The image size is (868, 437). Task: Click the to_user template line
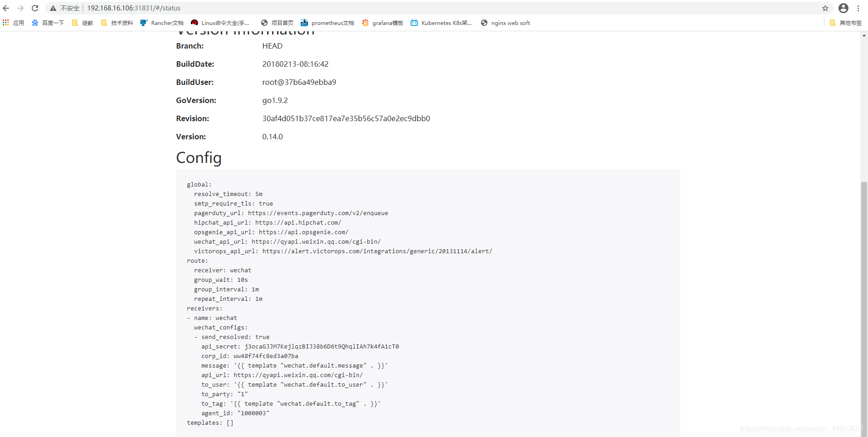[x=295, y=384]
